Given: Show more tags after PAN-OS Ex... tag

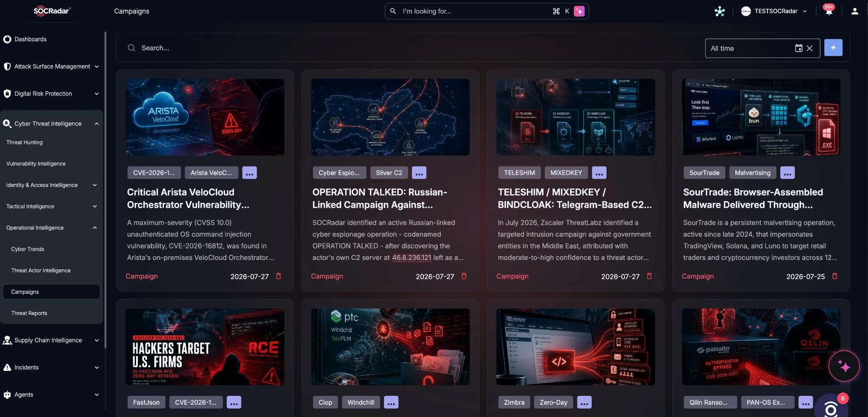Looking at the screenshot, I should [806, 402].
